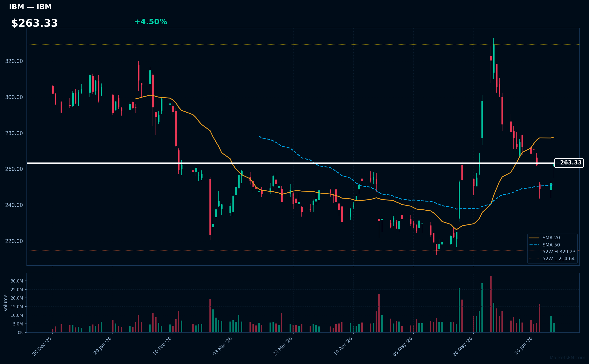Click the 0K volume axis label

pyautogui.click(x=20, y=333)
